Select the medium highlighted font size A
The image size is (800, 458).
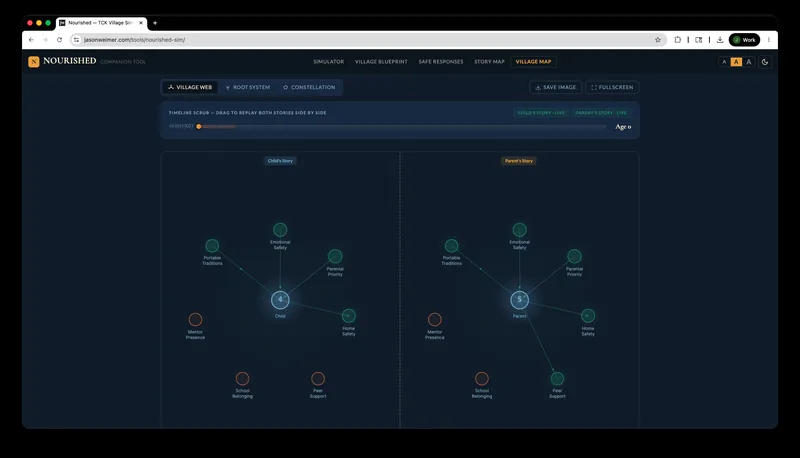(736, 62)
